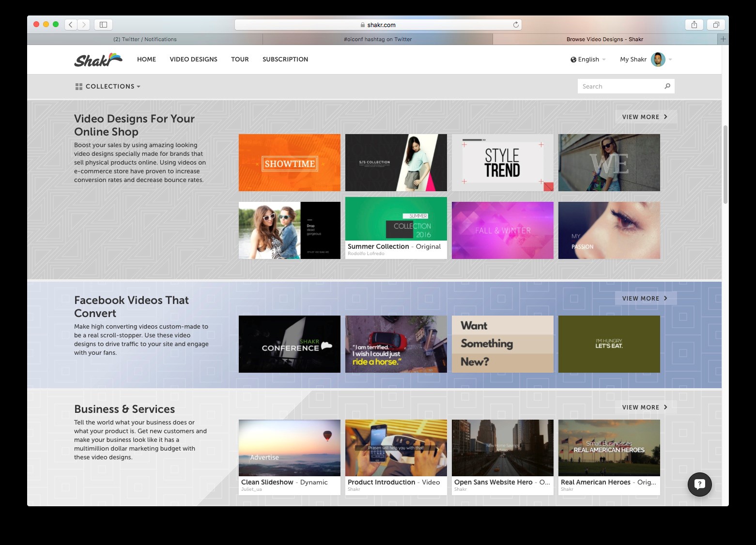
Task: Expand the COLLECTIONS dropdown
Action: (108, 87)
